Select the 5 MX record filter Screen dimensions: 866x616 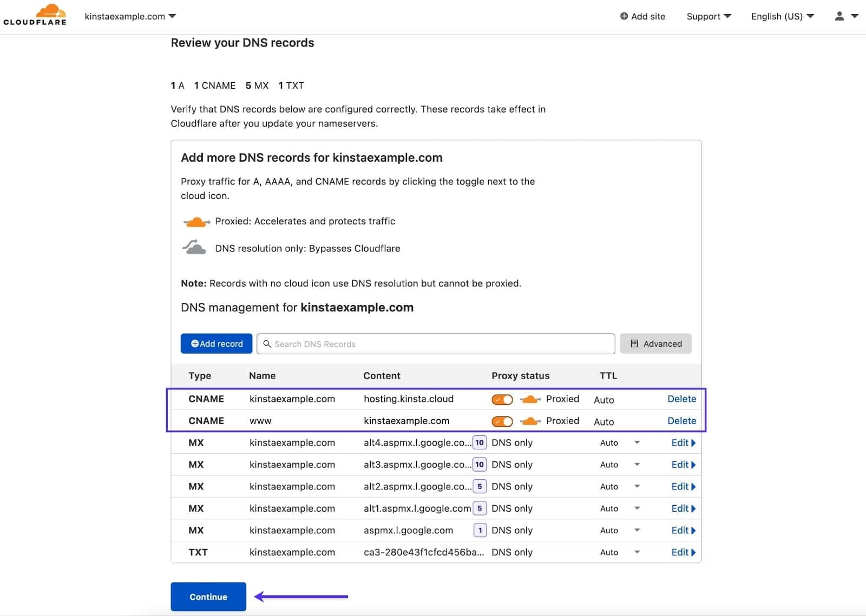click(x=257, y=85)
